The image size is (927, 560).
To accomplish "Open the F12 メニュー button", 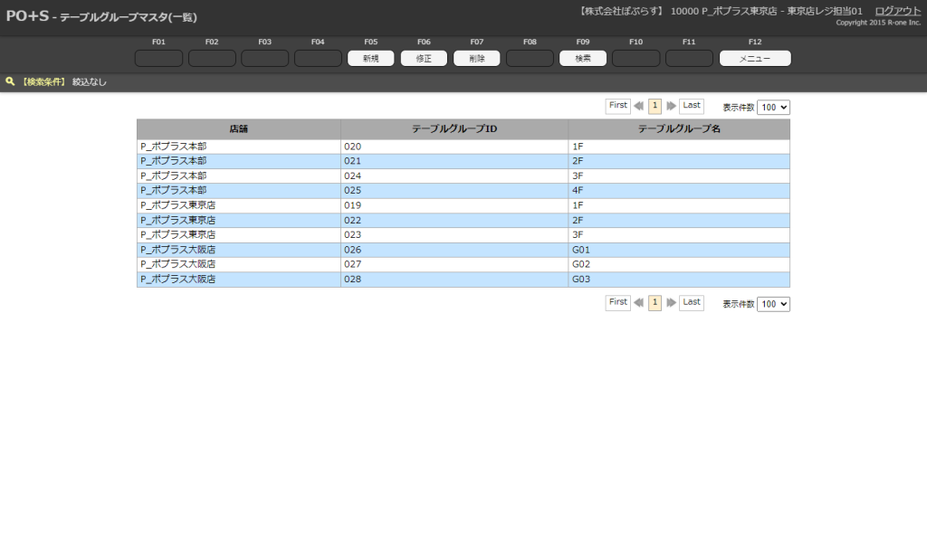I will (x=754, y=59).
